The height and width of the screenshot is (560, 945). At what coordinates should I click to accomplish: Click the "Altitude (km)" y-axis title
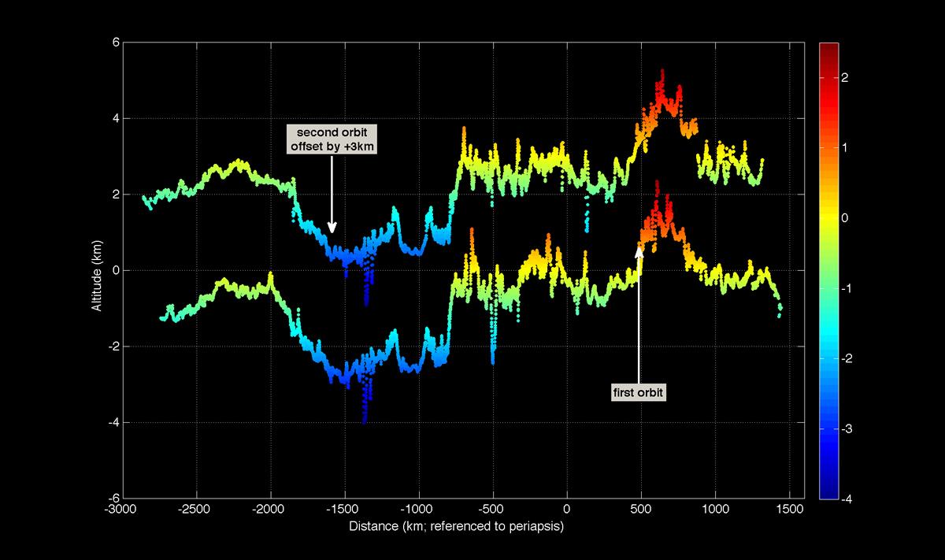point(96,270)
